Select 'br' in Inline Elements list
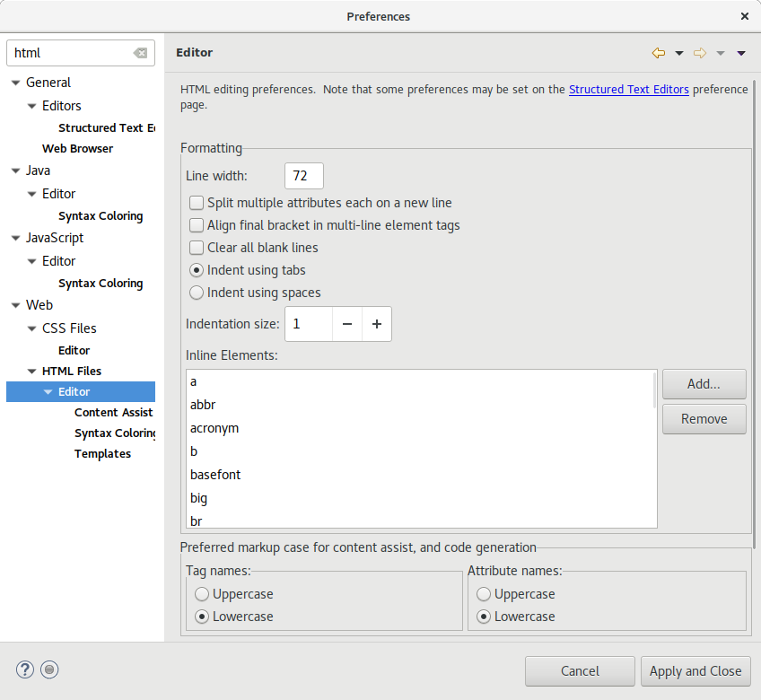 pyautogui.click(x=421, y=520)
